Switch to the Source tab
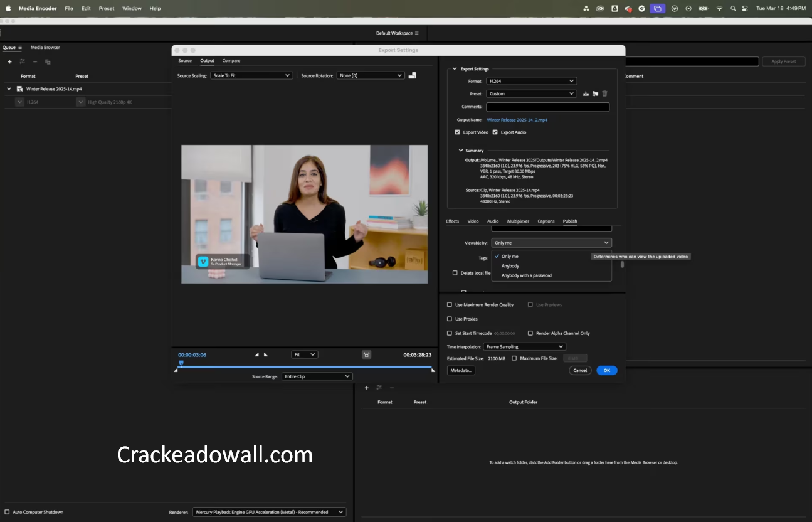 (185, 61)
